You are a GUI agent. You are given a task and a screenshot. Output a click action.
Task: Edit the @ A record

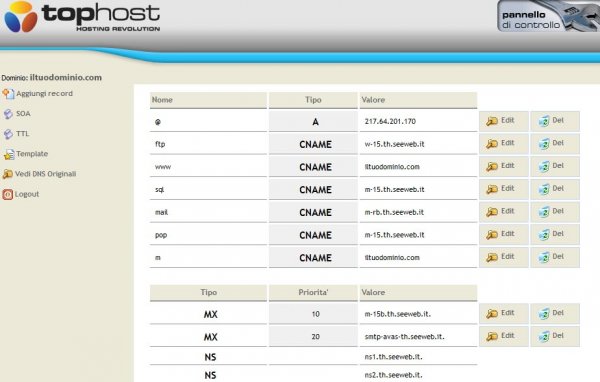point(504,121)
